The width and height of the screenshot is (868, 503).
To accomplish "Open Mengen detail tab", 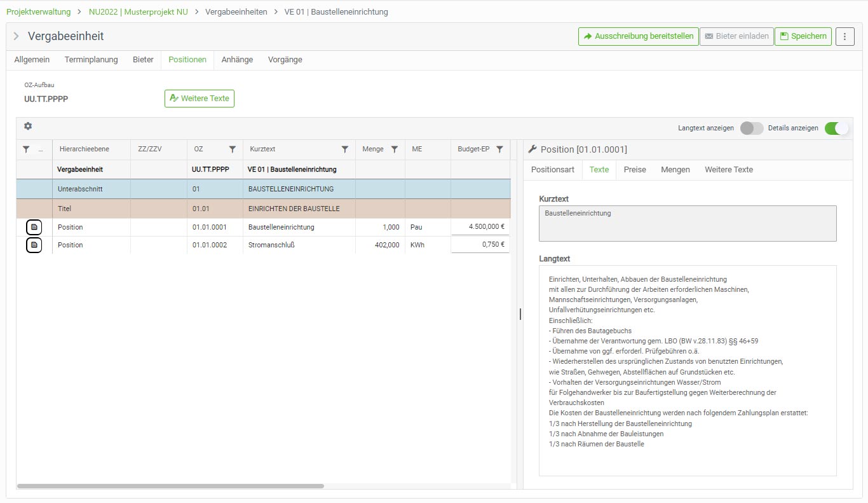I will point(675,170).
